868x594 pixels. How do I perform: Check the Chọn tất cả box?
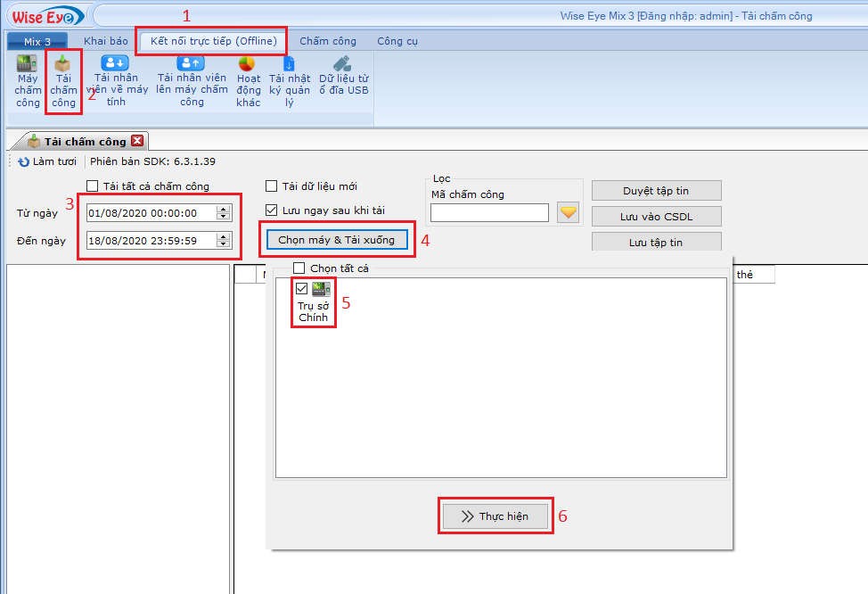299,268
